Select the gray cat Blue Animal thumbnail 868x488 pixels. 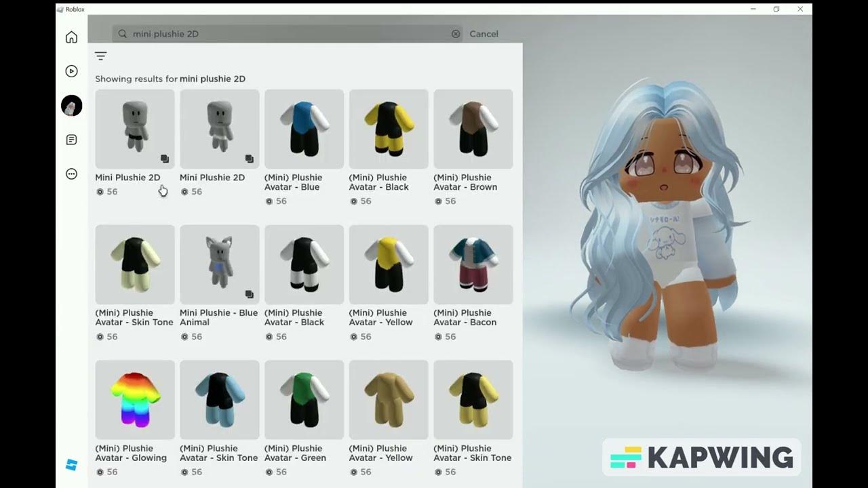coord(219,264)
